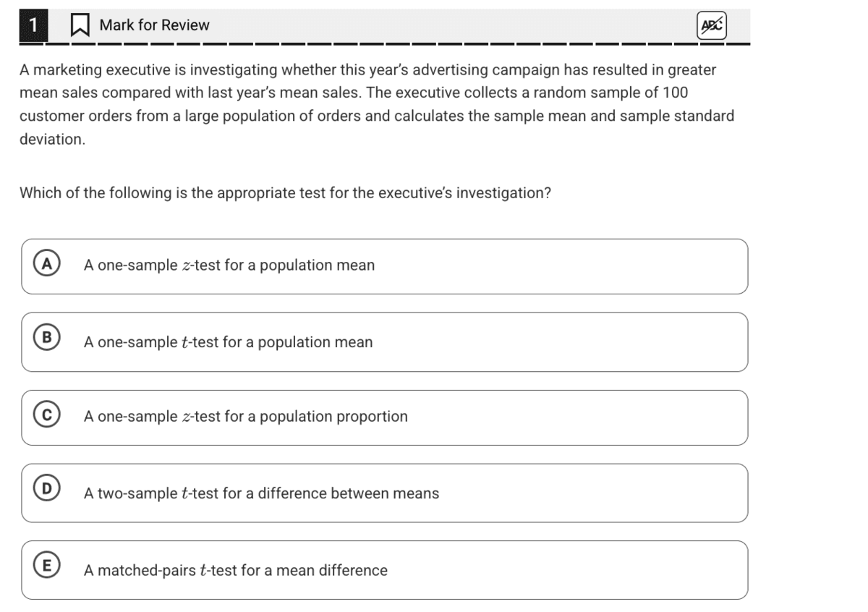Click the question number 1 badge
Image resolution: width=868 pixels, height=612 pixels.
[32, 25]
